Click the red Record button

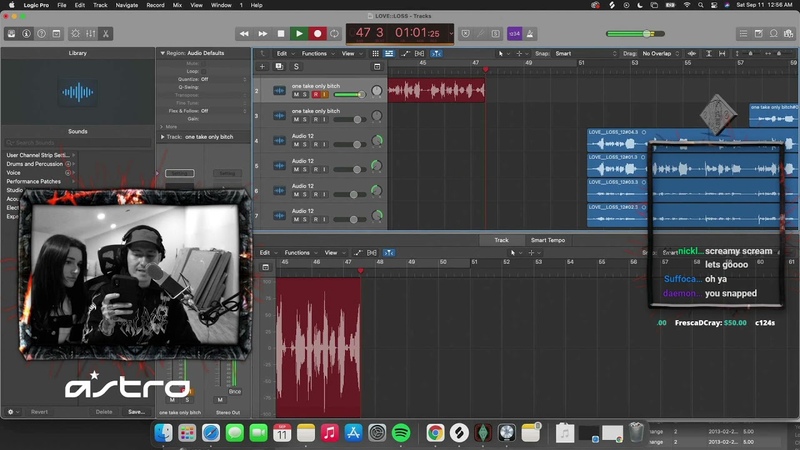point(317,34)
